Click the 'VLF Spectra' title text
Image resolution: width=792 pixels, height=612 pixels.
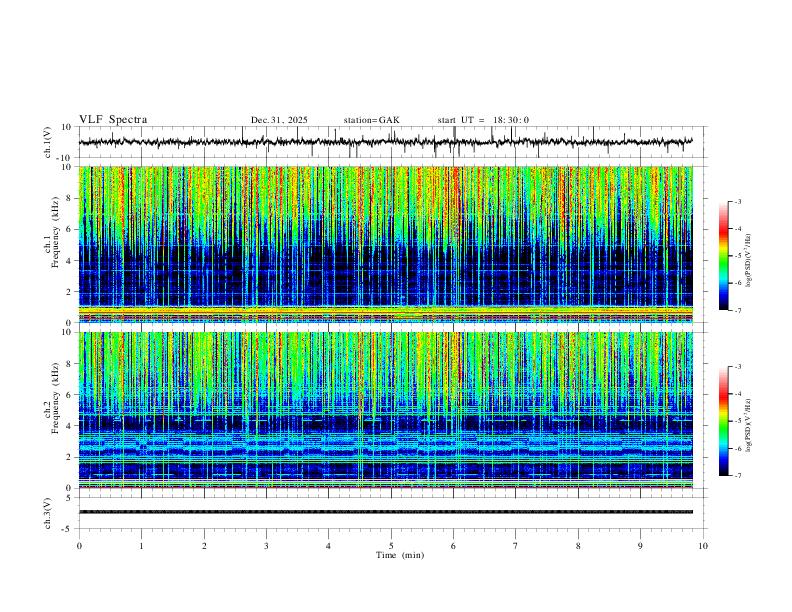point(113,120)
